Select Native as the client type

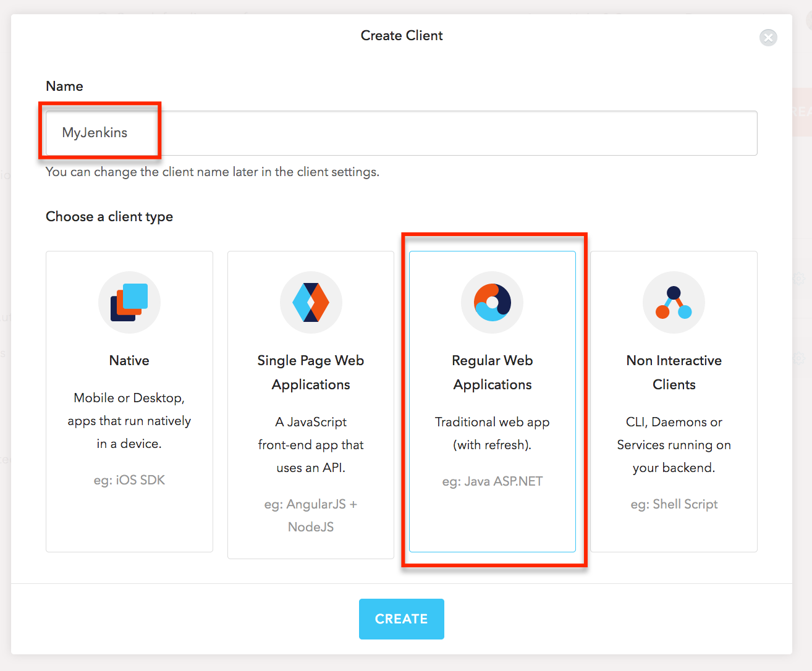tap(129, 402)
